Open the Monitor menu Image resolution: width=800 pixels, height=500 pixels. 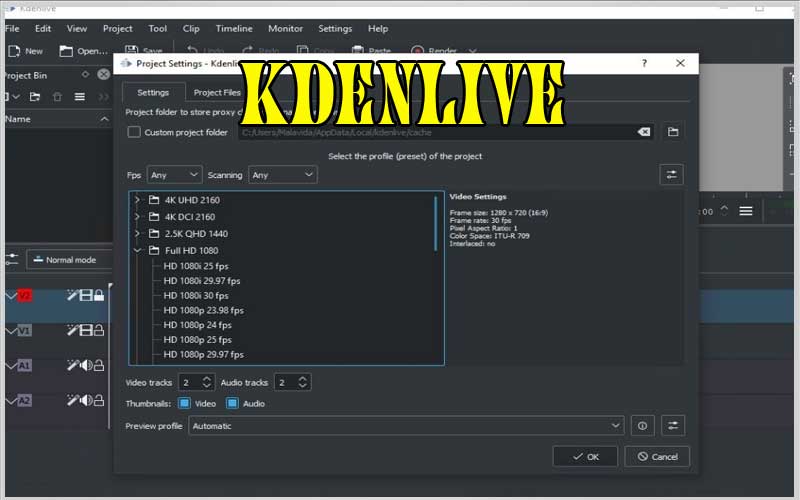pyautogui.click(x=285, y=29)
